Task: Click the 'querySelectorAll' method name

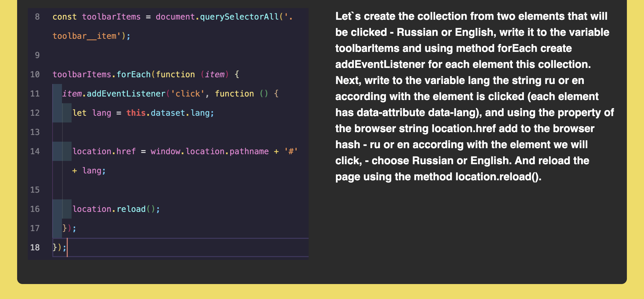Action: (239, 17)
